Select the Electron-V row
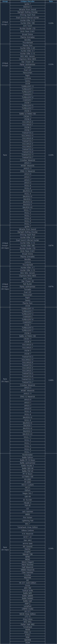Screen dimensions: 57x644 pos(28,7)
